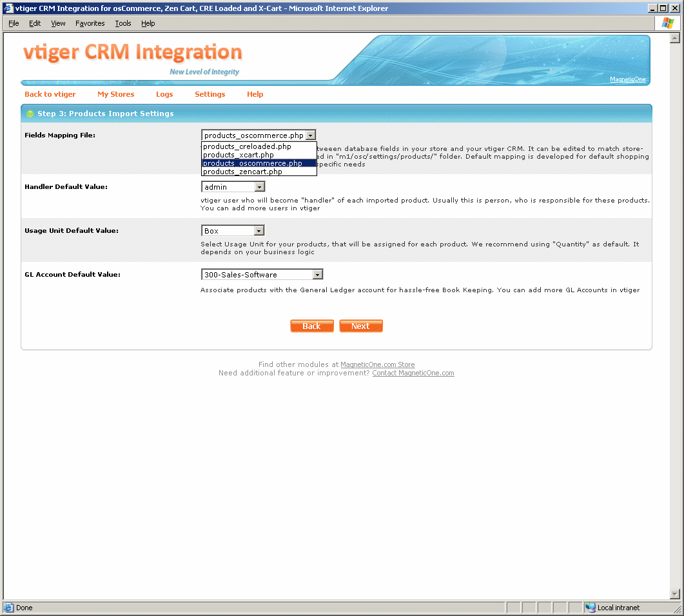Select products_creloaded.php from the list
684x616 pixels.
coord(259,146)
